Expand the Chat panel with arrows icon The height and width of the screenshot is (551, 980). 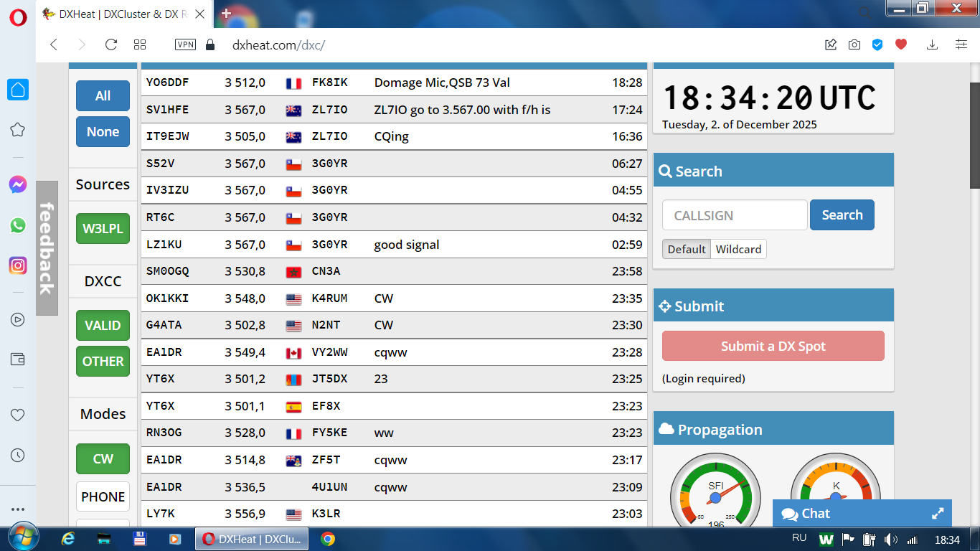click(x=937, y=514)
